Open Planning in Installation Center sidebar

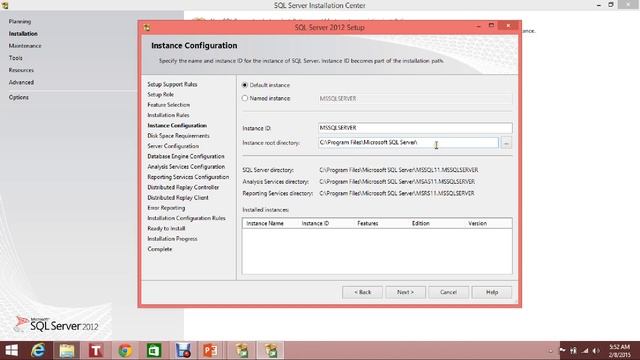(20, 21)
